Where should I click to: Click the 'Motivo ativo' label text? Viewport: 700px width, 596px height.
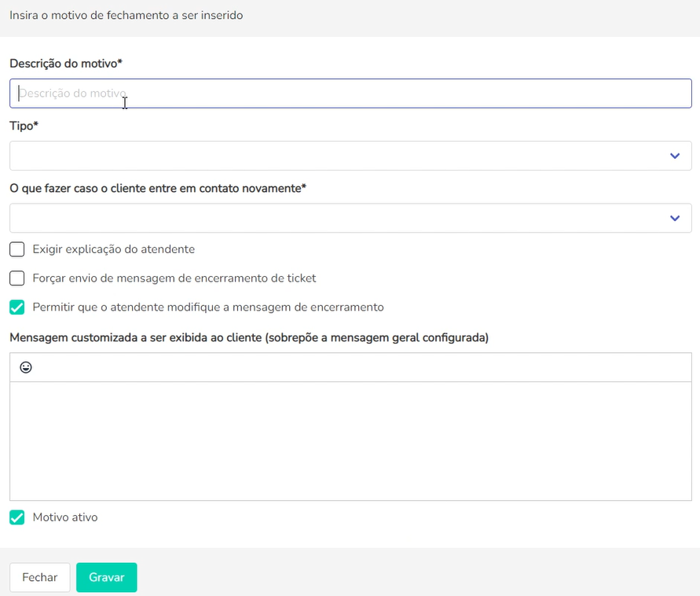[65, 517]
